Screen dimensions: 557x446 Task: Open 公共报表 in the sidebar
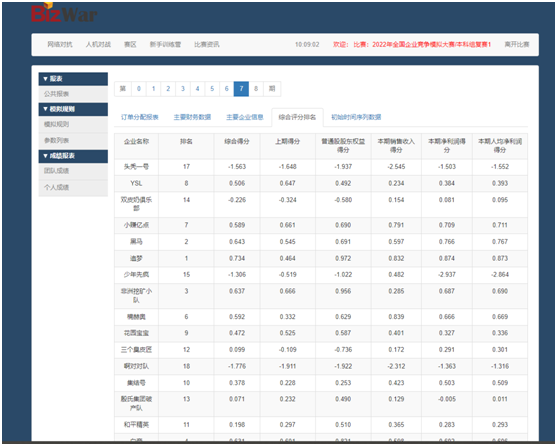(x=73, y=94)
